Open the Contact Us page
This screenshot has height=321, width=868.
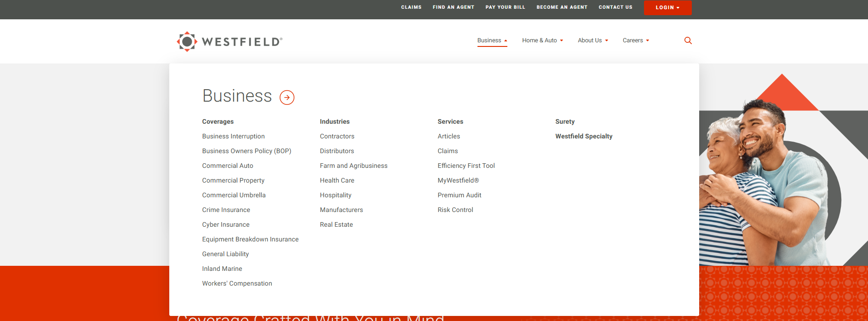click(x=615, y=7)
